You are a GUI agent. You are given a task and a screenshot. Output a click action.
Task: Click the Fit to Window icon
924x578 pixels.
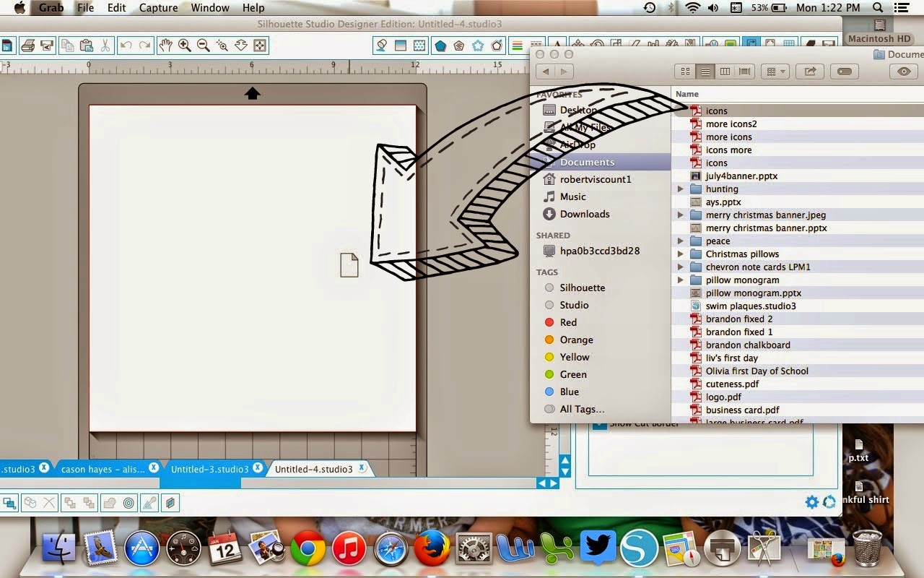pyautogui.click(x=260, y=46)
